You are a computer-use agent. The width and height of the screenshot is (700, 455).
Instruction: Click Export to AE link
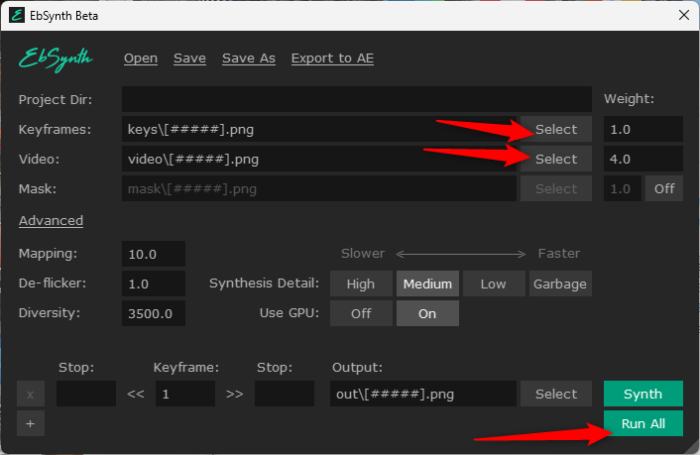pyautogui.click(x=332, y=58)
